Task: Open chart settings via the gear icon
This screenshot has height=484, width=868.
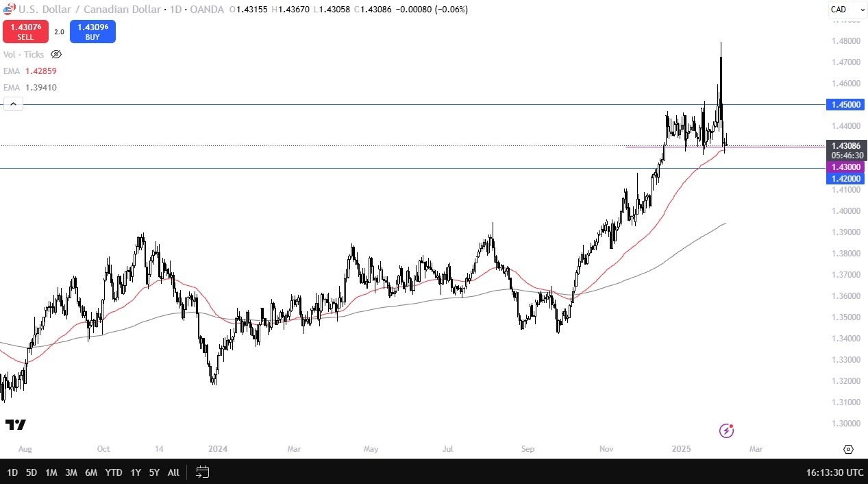Action: 848,449
